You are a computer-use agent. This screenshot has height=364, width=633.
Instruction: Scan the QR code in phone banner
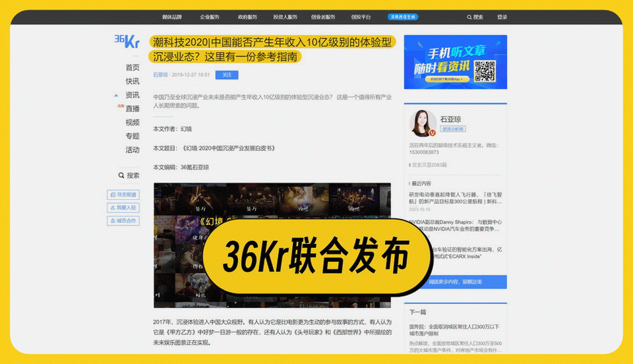point(485,71)
